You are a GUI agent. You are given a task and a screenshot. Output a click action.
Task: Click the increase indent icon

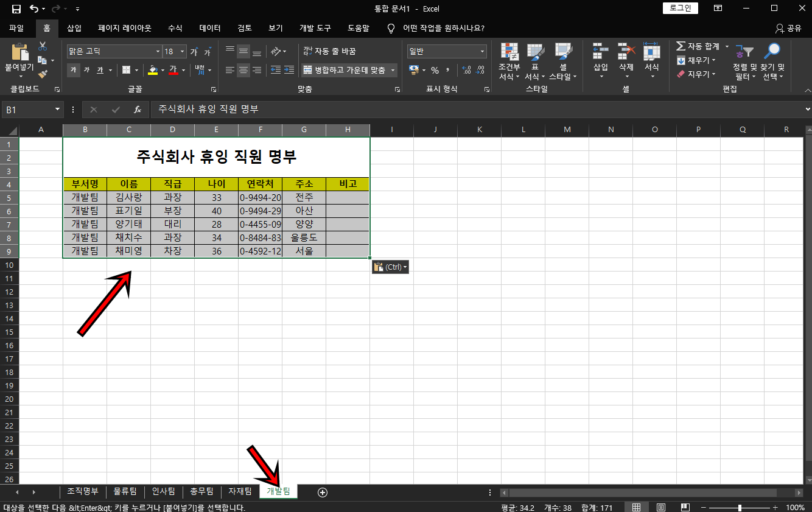click(289, 70)
